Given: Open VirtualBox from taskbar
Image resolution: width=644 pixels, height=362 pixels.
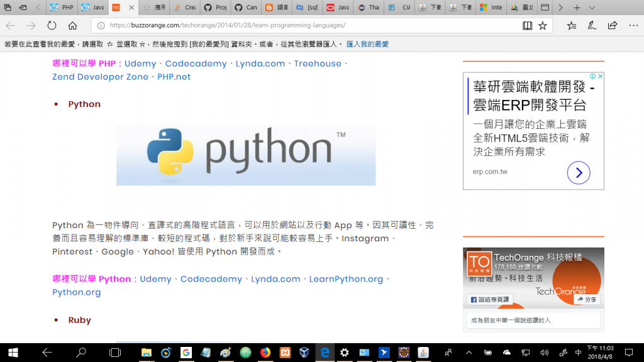Looking at the screenshot, I should (304, 353).
